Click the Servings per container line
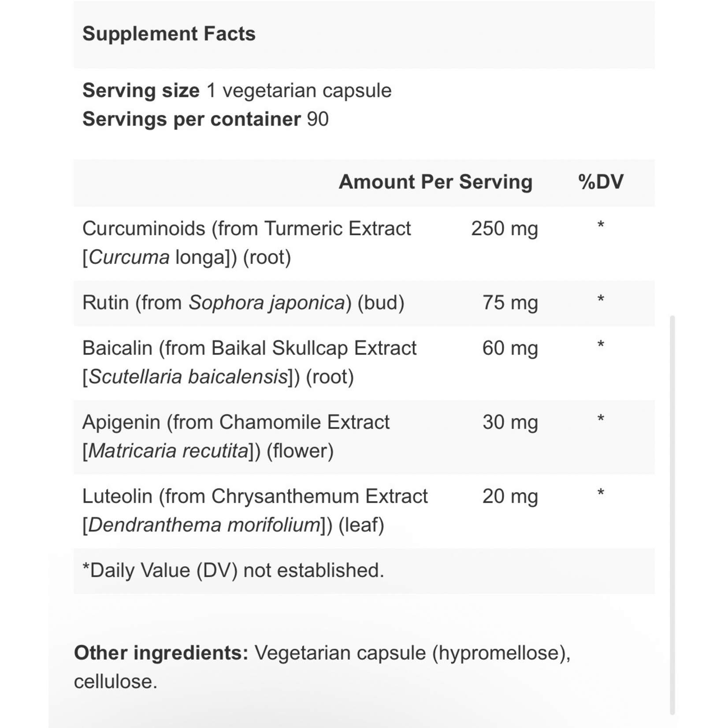This screenshot has height=728, width=728. point(205,119)
